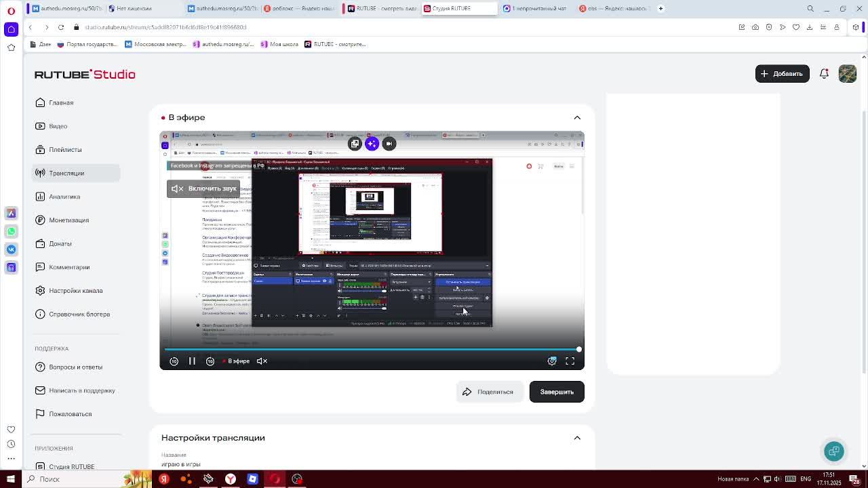Pause the live stream playback

pyautogui.click(x=192, y=361)
